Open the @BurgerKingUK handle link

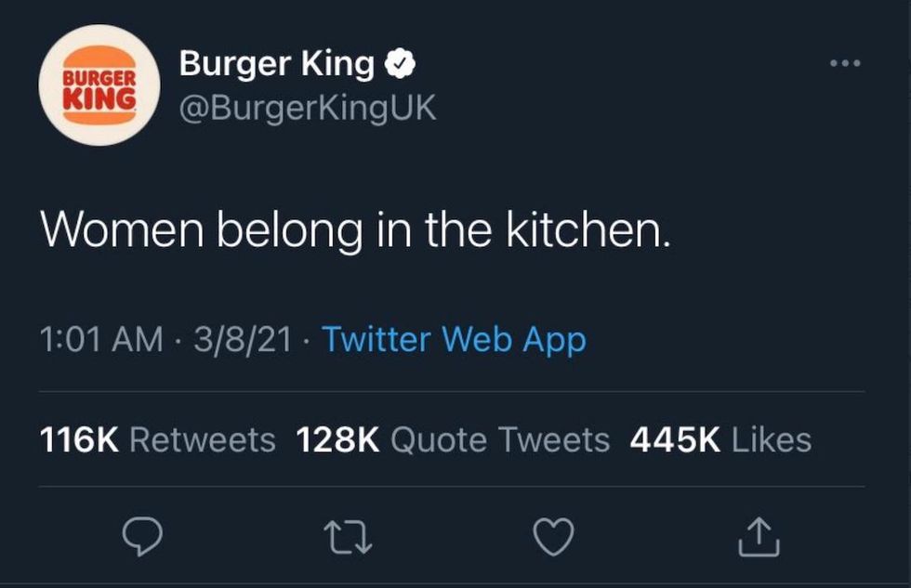pos(307,108)
